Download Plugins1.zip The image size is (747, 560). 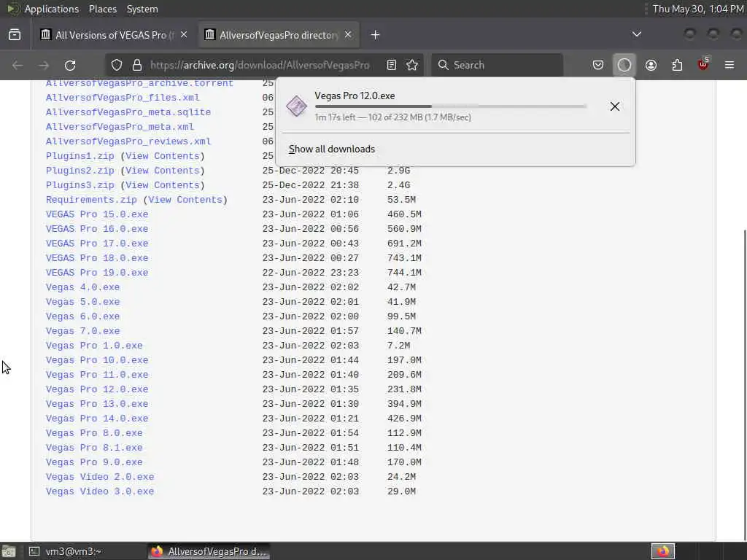pos(80,156)
